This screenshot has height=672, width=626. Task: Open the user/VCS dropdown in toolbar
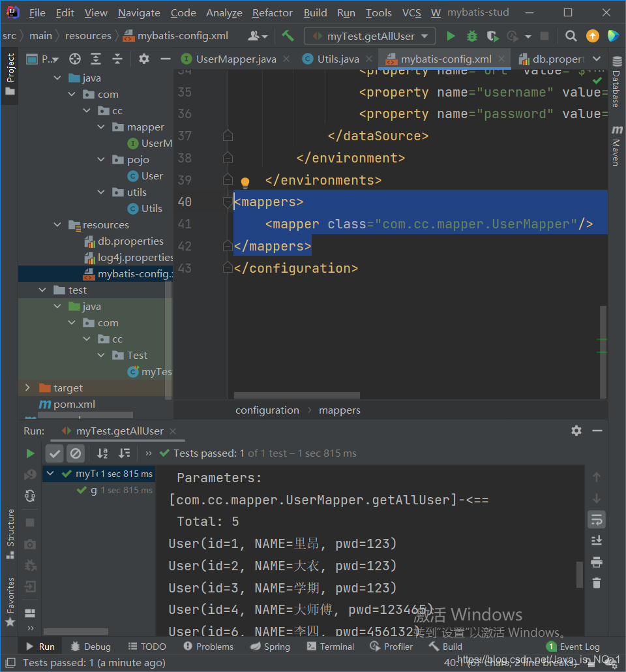tap(258, 36)
